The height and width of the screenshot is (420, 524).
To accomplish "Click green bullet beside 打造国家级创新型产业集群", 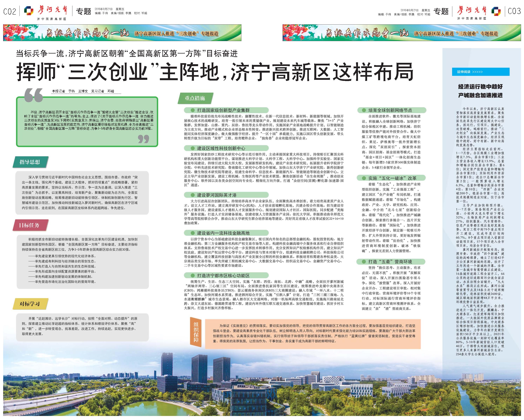I will (193, 110).
